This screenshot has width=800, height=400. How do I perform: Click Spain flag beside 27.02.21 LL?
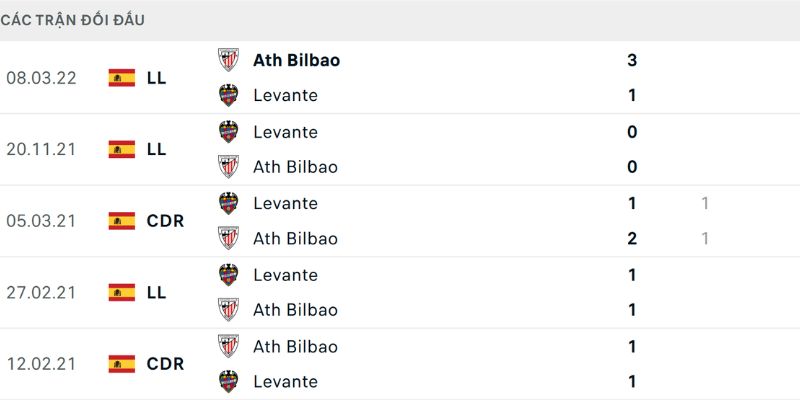click(122, 293)
